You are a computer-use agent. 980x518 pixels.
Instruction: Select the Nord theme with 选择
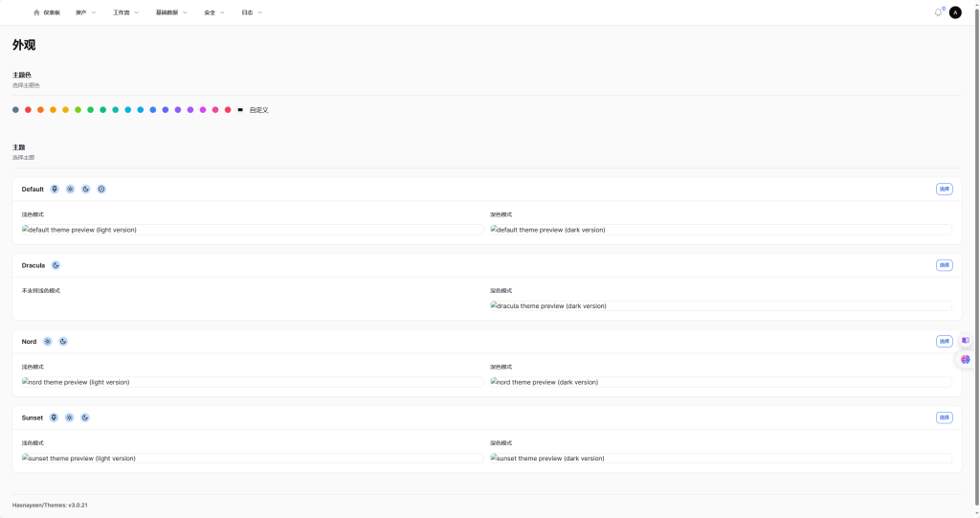945,342
